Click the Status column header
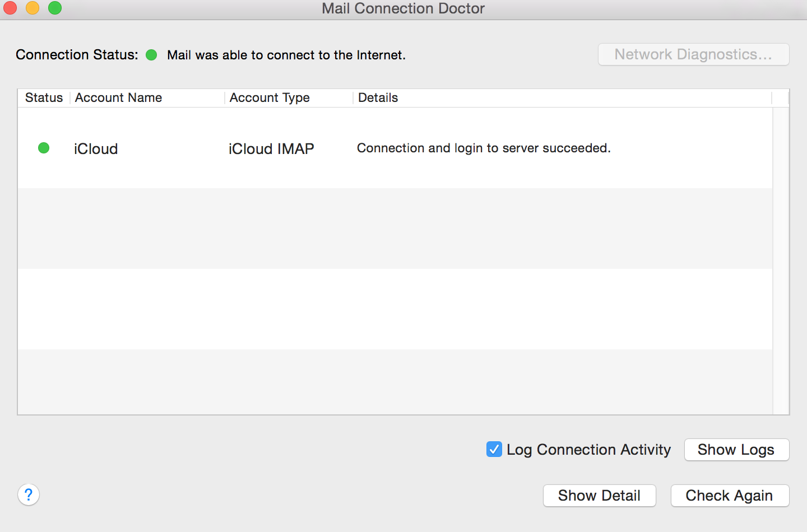Screen dimensions: 807x532 coord(44,97)
